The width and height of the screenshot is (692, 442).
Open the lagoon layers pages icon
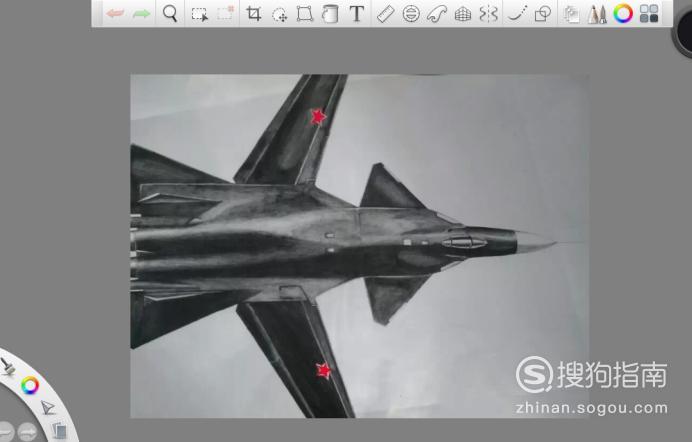[x=59, y=431]
